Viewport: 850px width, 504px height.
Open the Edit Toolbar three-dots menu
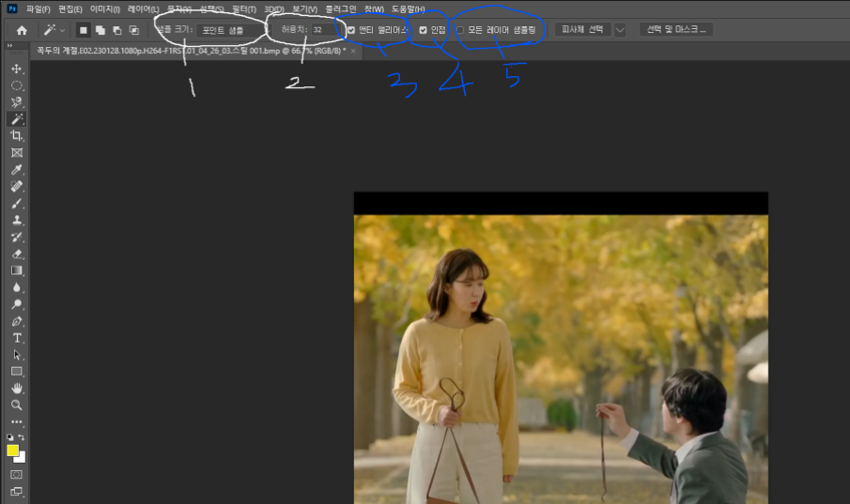point(17,421)
